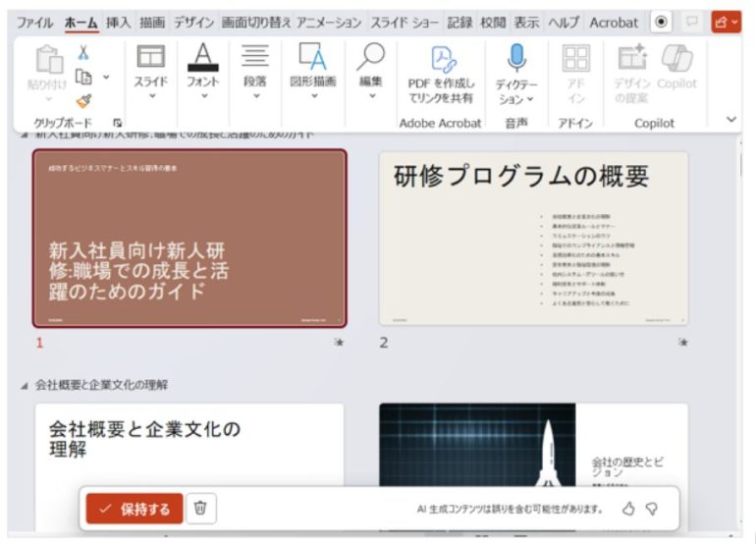
Task: Click the star icon under slide 2
Action: (682, 343)
